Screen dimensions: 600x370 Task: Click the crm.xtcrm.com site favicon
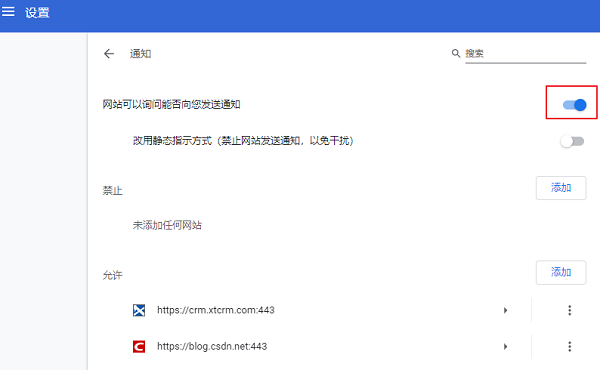point(139,310)
